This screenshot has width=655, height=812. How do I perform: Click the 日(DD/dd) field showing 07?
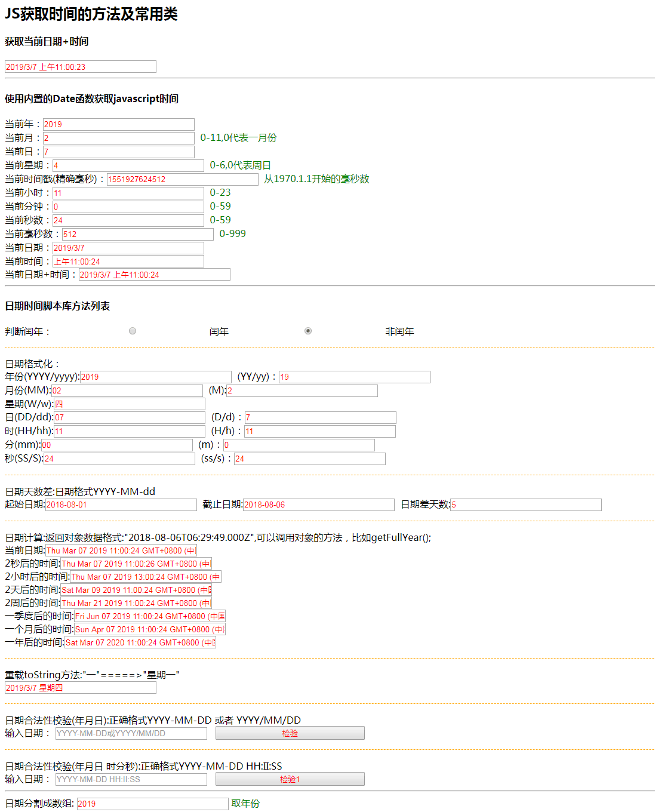tap(130, 417)
